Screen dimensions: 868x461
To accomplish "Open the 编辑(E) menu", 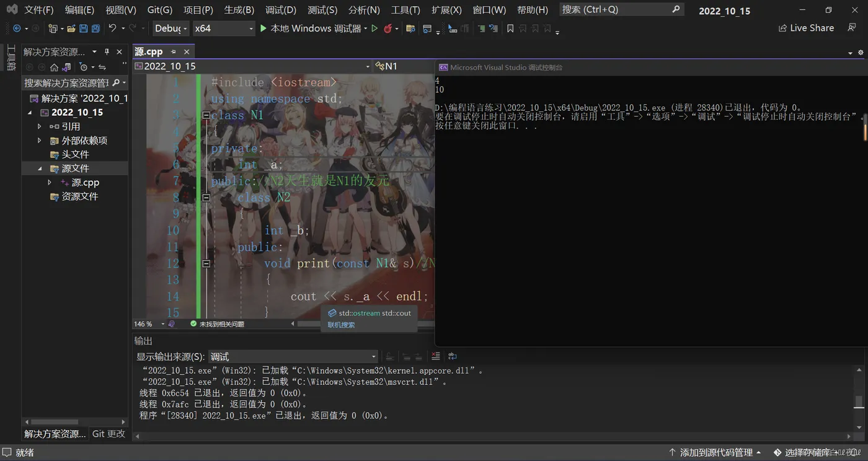I will tap(79, 10).
